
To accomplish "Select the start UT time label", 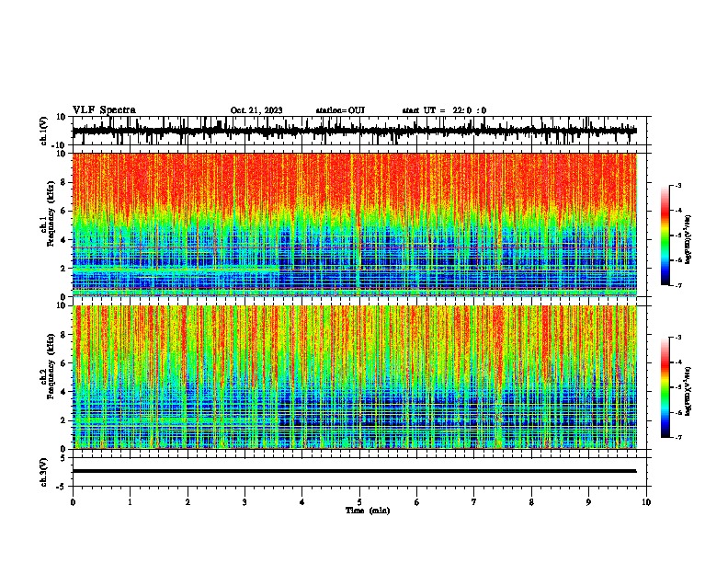I will (444, 110).
